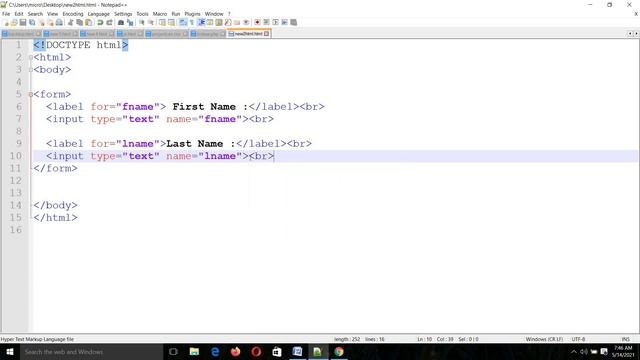Click the "Last Name :" label text

pos(200,144)
